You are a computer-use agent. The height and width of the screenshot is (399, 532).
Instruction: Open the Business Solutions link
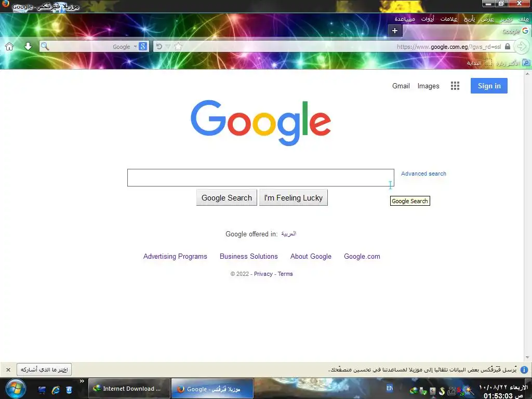tap(249, 257)
